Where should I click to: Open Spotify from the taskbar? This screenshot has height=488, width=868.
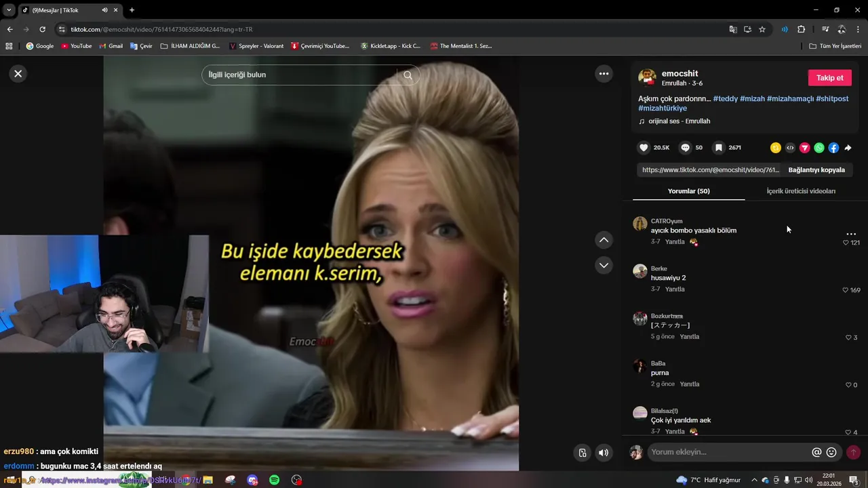coord(274,480)
